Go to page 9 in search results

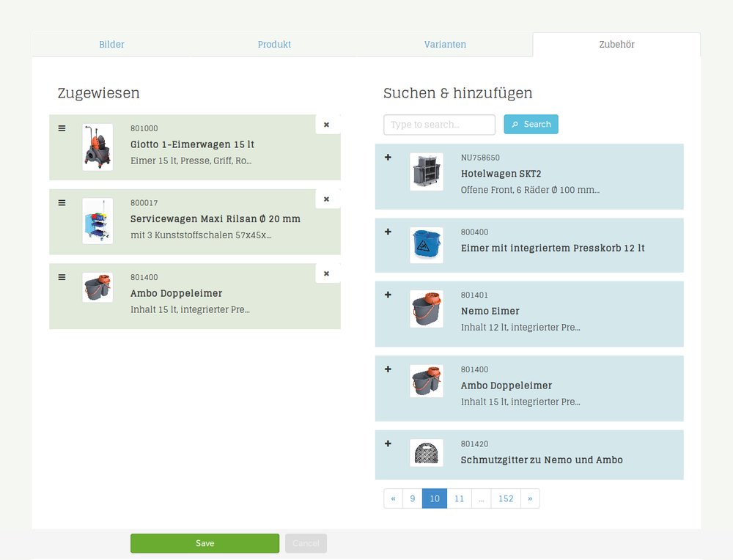point(412,498)
